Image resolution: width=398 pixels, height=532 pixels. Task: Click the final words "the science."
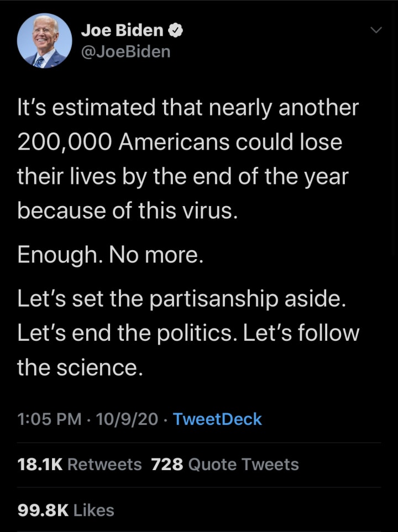pos(80,367)
